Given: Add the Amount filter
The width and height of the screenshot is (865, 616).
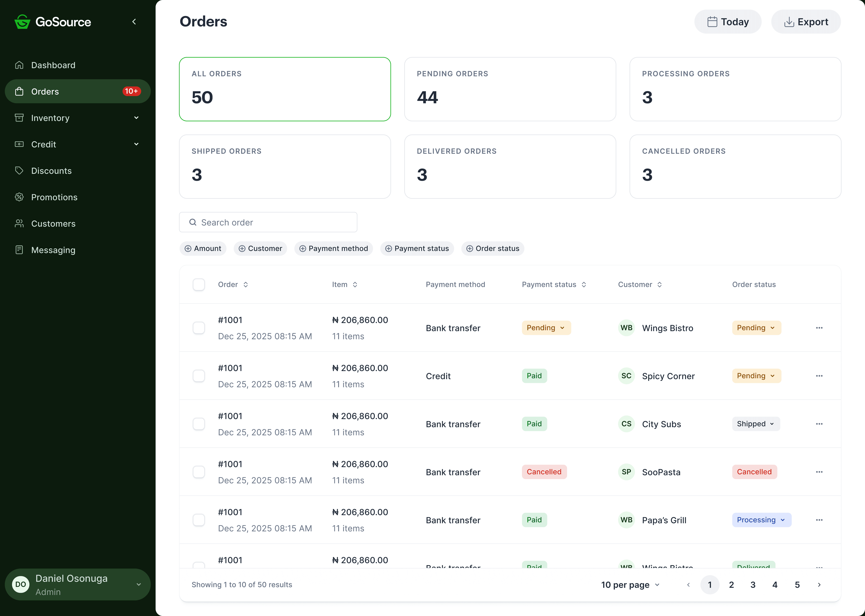Looking at the screenshot, I should click(203, 248).
